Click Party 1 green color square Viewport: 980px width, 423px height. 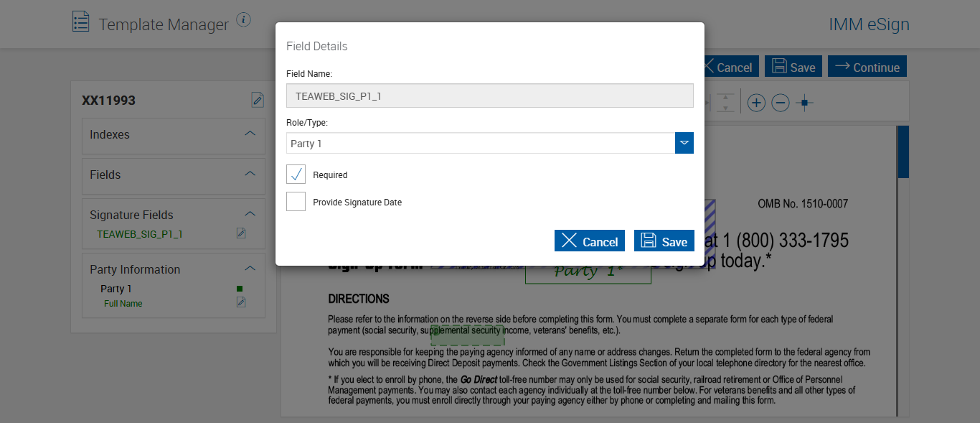[240, 289]
